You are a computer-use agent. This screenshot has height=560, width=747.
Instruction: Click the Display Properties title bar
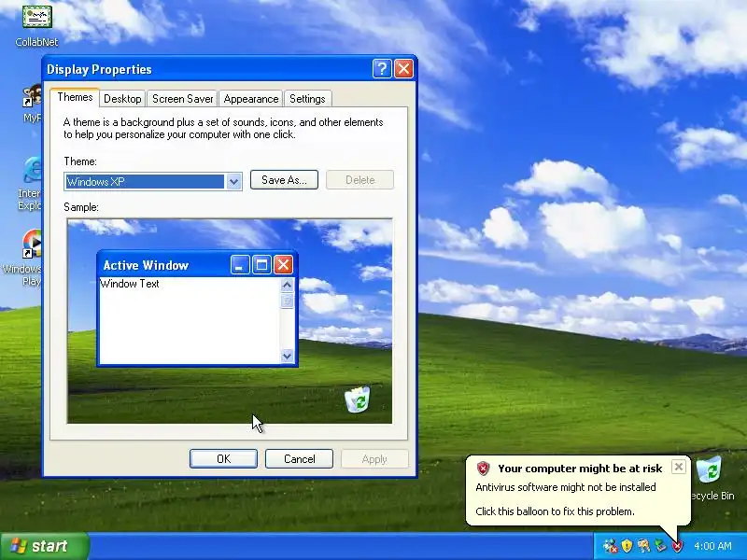coord(230,69)
